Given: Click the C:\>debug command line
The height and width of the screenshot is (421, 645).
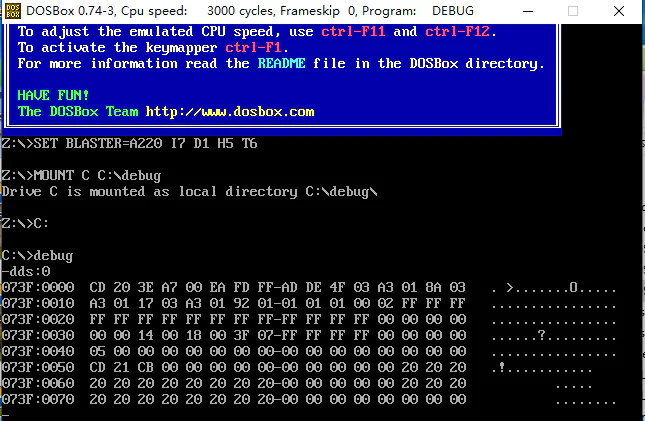Looking at the screenshot, I should (37, 256).
